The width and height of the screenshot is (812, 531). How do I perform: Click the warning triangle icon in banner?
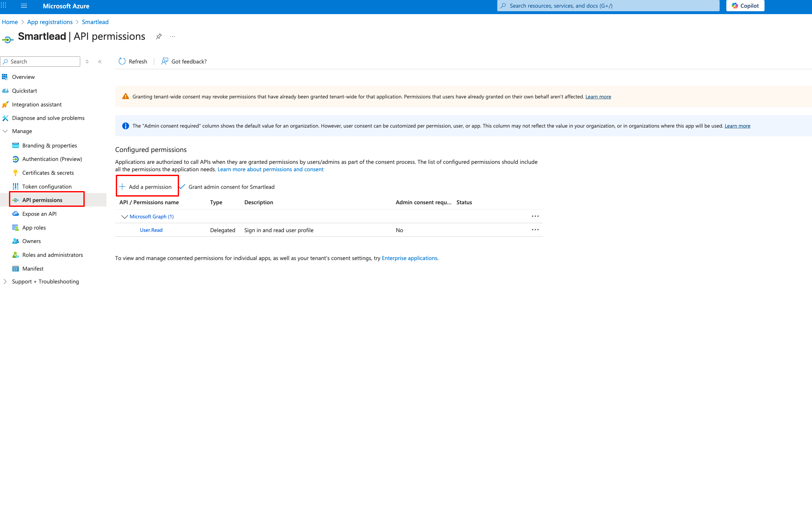[125, 97]
